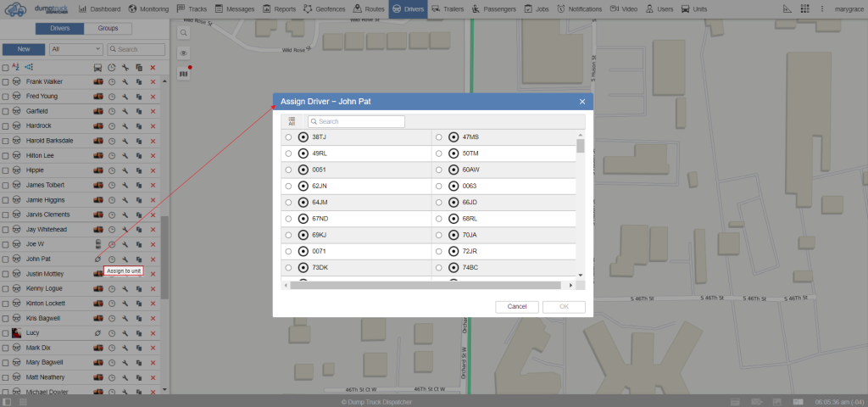
Task: Choose unit 50TM radio button
Action: (x=438, y=153)
